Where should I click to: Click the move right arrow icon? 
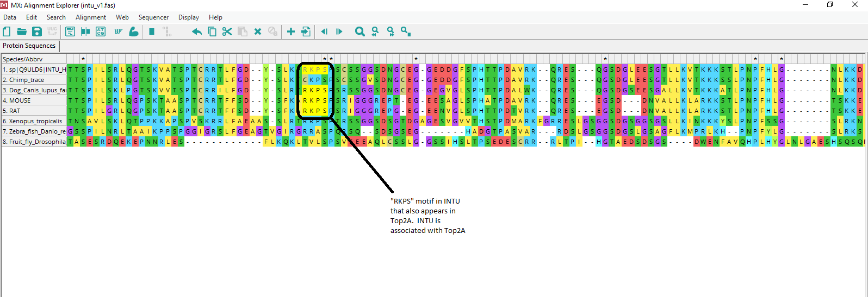[339, 31]
